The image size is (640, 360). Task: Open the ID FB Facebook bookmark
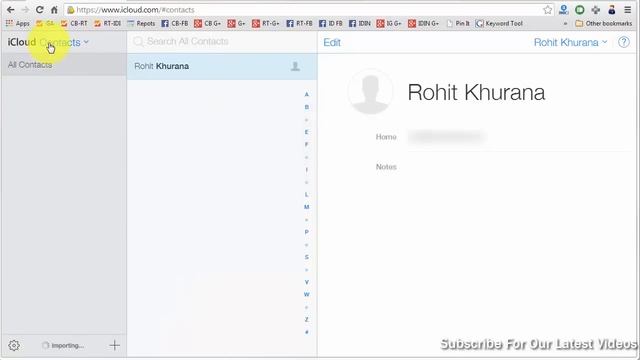[x=331, y=24]
